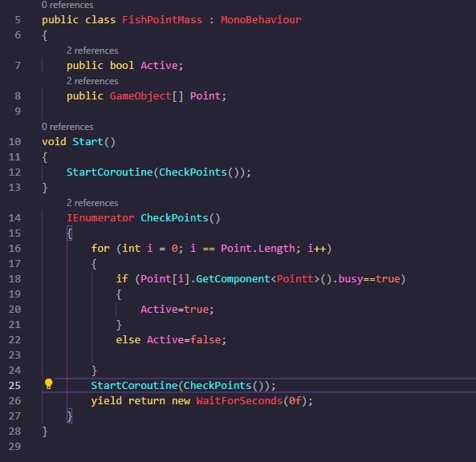Click the Pointt type argument on line 18
Screen dimensions: 476x462
[295, 279]
